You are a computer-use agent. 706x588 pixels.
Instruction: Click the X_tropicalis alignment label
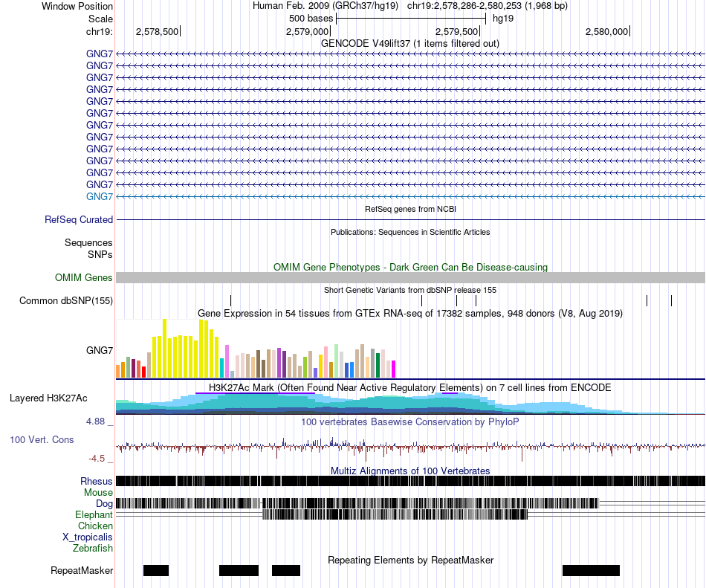tap(88, 537)
